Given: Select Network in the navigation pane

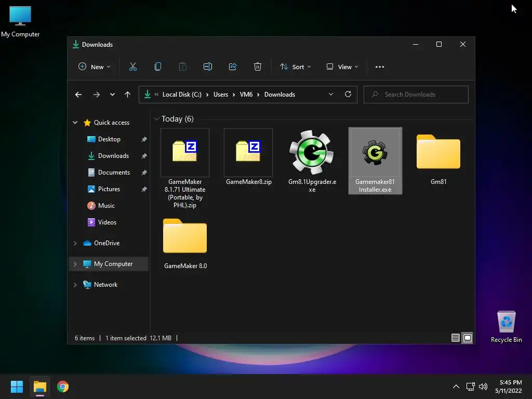Looking at the screenshot, I should (x=105, y=285).
